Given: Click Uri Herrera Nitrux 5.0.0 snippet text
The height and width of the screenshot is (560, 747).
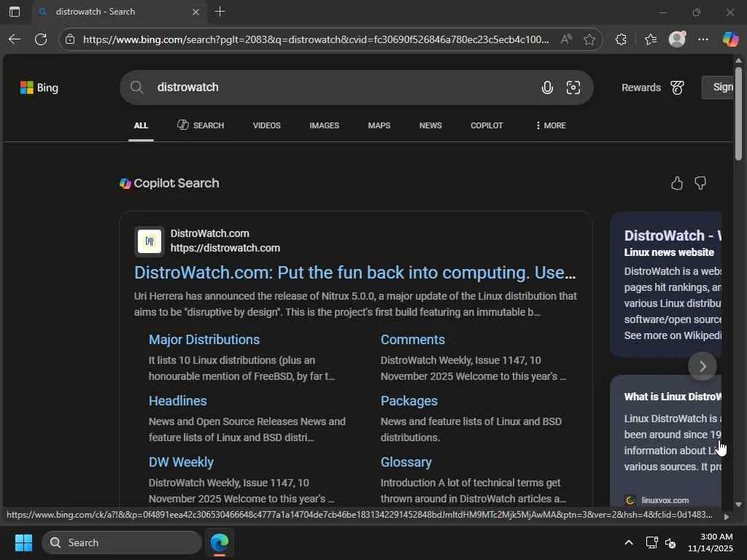Looking at the screenshot, I should pyautogui.click(x=355, y=304).
